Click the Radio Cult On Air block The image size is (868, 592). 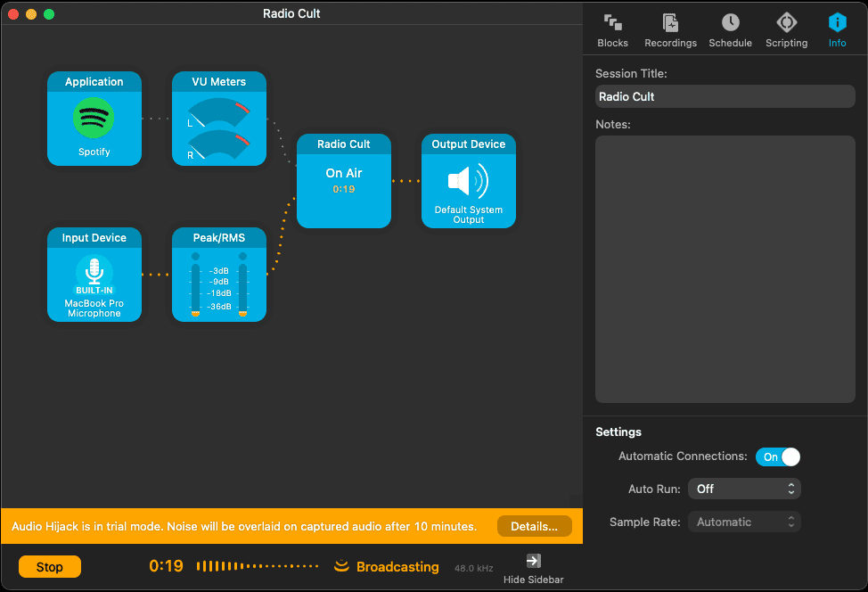(x=344, y=181)
